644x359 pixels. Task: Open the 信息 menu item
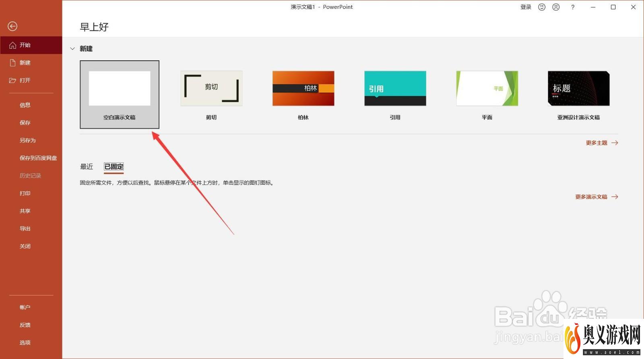[25, 105]
